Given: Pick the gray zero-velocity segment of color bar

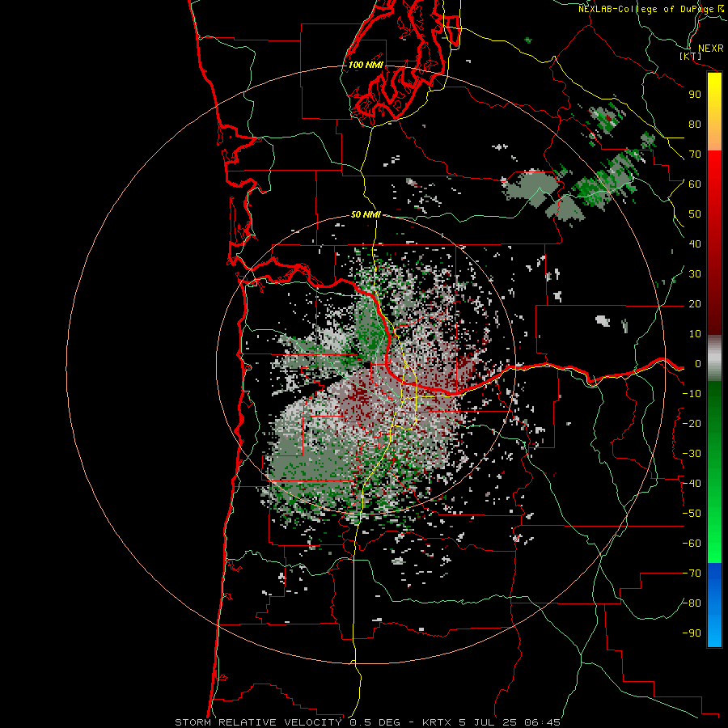Looking at the screenshot, I should (x=714, y=358).
